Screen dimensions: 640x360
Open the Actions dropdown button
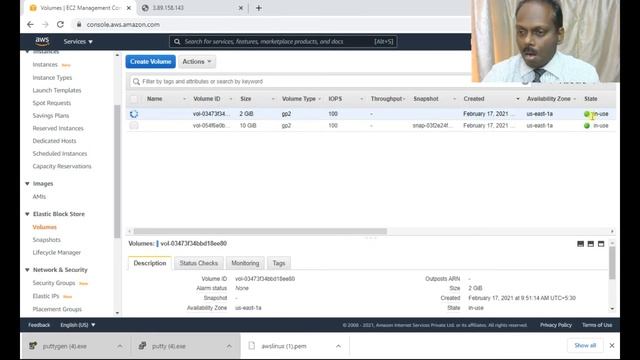tap(197, 62)
